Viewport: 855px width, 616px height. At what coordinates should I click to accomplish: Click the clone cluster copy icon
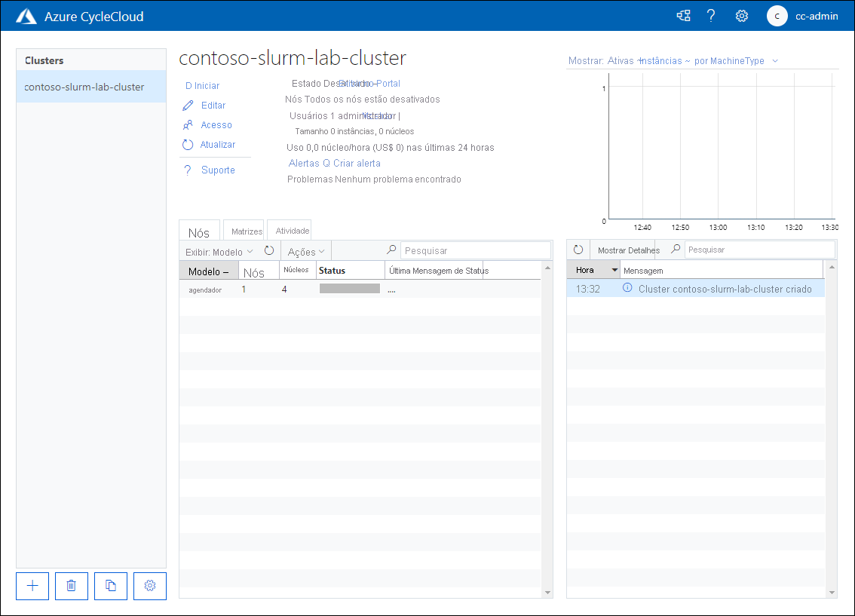(110, 586)
